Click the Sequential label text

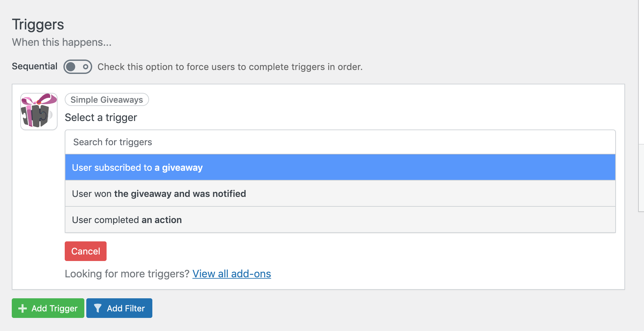35,66
